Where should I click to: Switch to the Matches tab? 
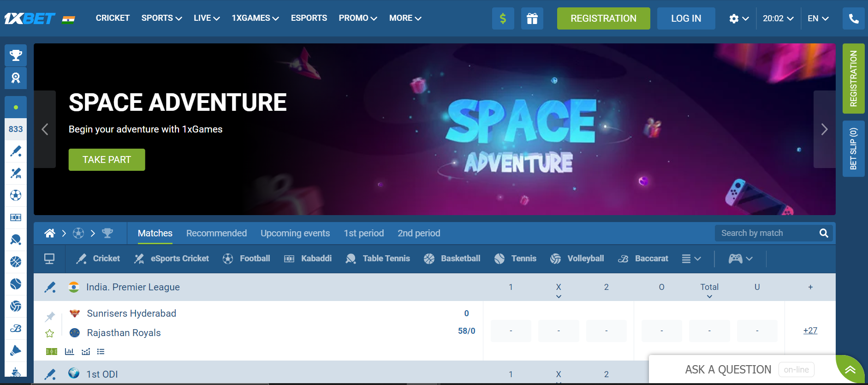(155, 233)
